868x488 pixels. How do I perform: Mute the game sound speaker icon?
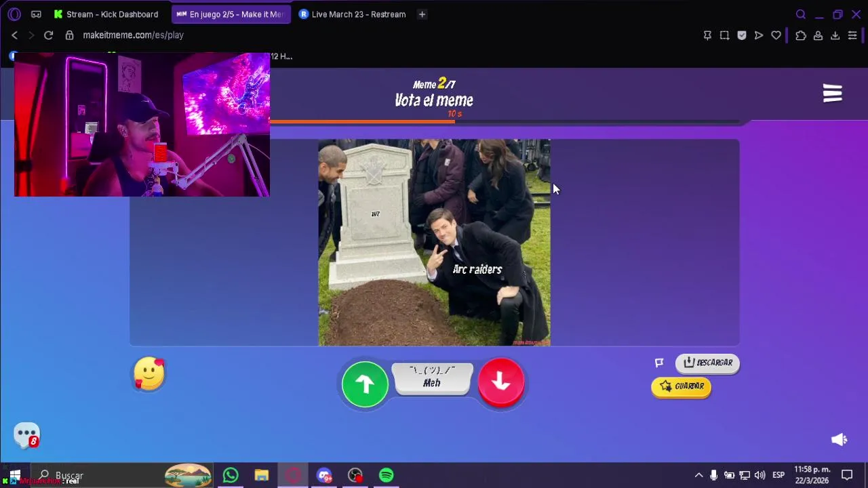pyautogui.click(x=839, y=440)
